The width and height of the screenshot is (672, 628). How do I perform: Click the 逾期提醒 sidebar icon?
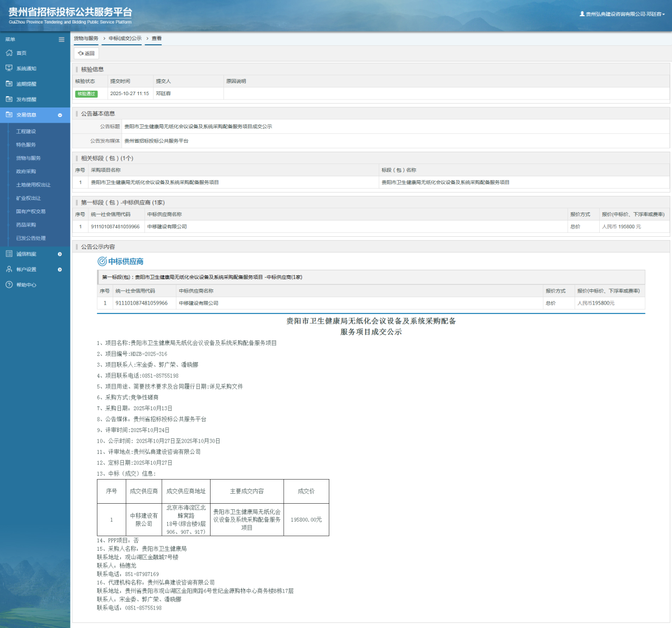(9, 83)
